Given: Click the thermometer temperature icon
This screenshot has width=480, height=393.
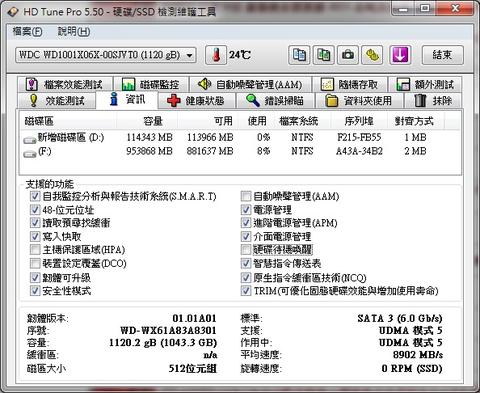Looking at the screenshot, I should tap(216, 55).
